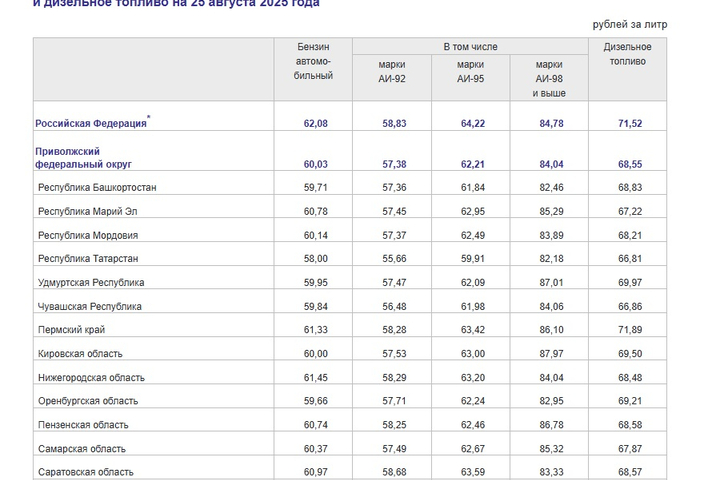
Task: Click Chuvash Republic AI-92 value 56,48
Action: click(394, 306)
